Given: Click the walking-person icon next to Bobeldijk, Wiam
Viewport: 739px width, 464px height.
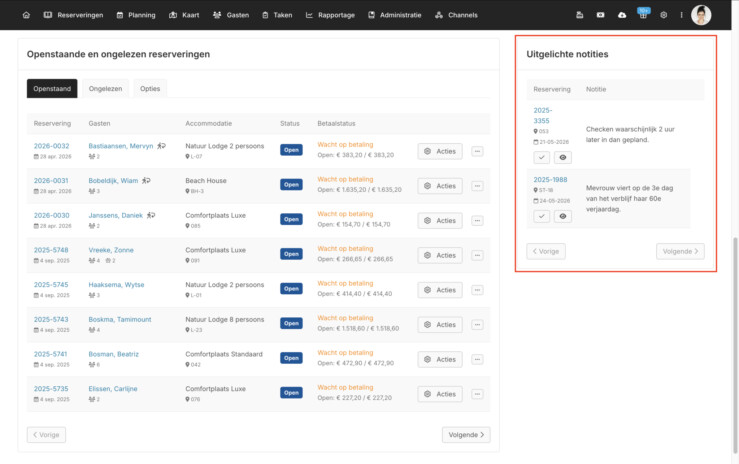Looking at the screenshot, I should tap(146, 180).
